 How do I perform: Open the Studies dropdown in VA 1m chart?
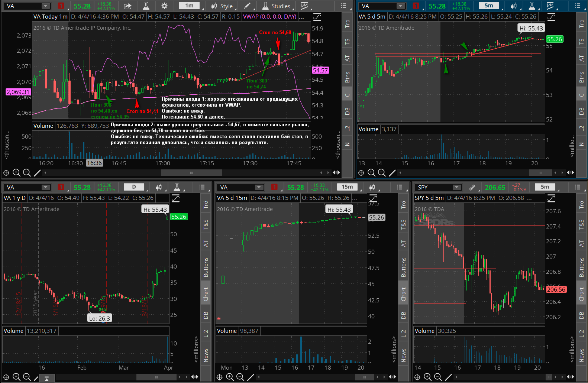[277, 6]
